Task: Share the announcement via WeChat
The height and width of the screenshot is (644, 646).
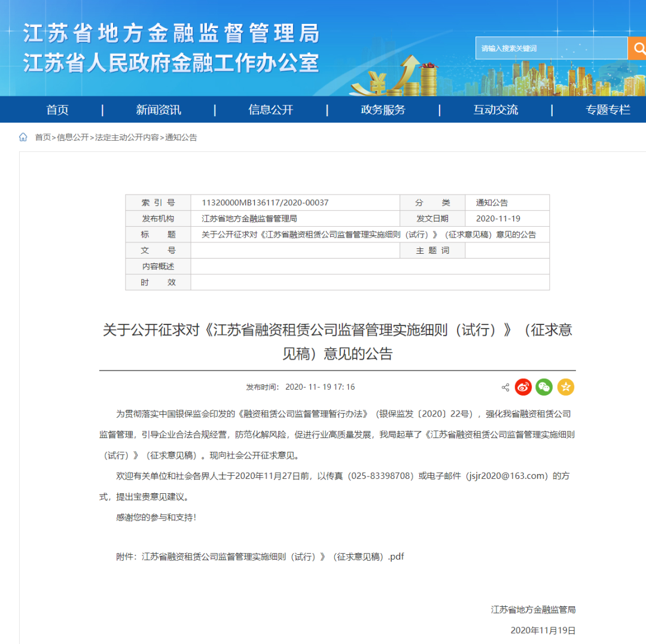Action: 544,387
